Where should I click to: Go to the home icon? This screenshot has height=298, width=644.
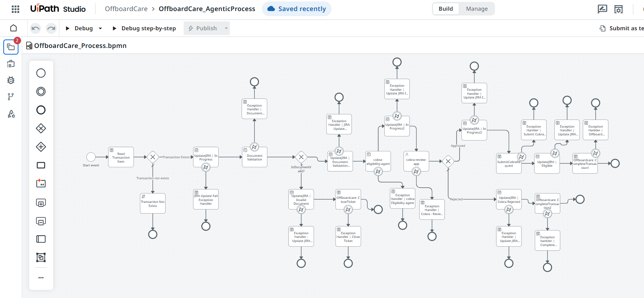[x=14, y=28]
